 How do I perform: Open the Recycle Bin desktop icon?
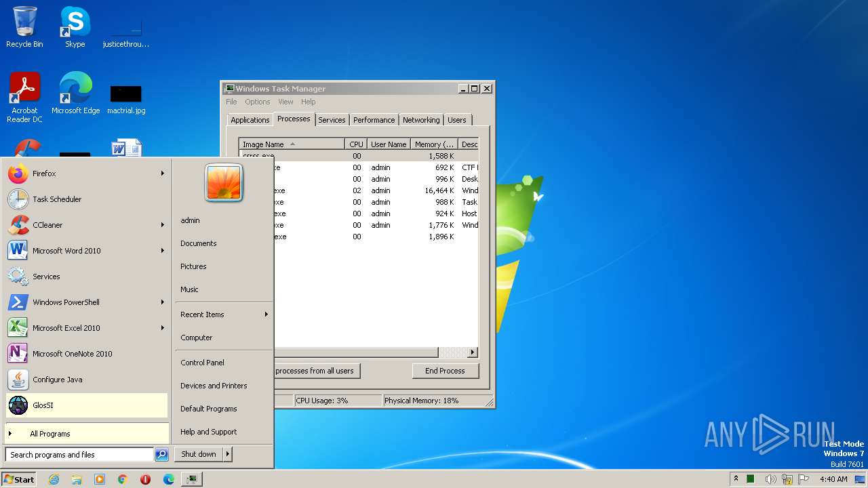(24, 27)
